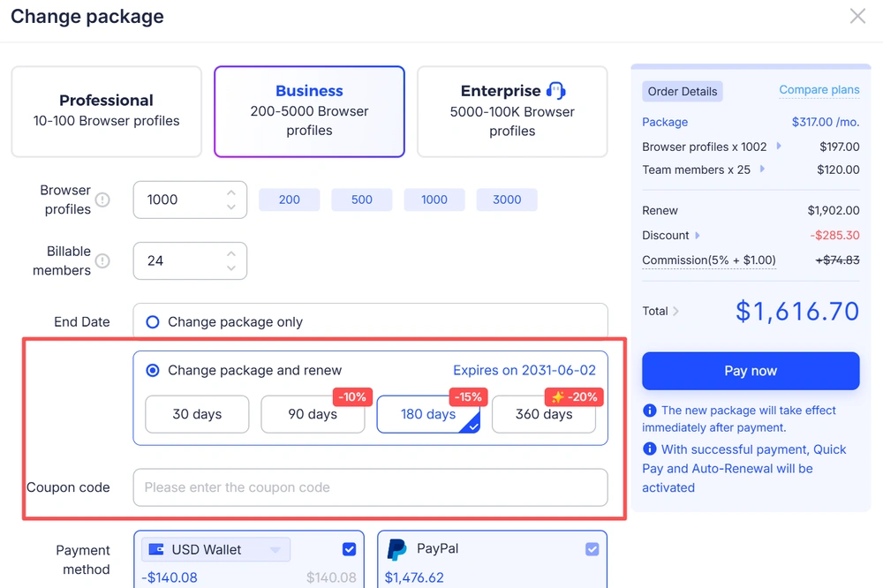Expand the Discount breakdown arrow
This screenshot has width=883, height=588.
(x=698, y=236)
